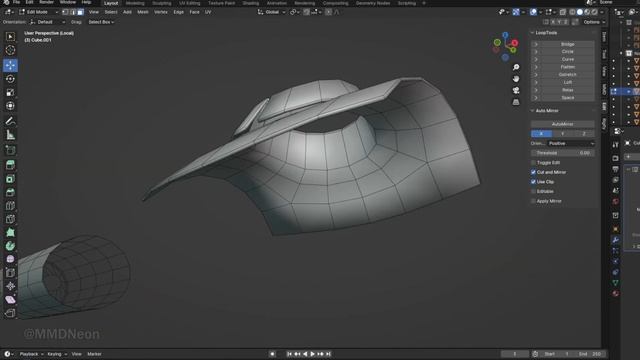Open the Modifiers wrench properties tab
The width and height of the screenshot is (640, 360).
pos(616,240)
